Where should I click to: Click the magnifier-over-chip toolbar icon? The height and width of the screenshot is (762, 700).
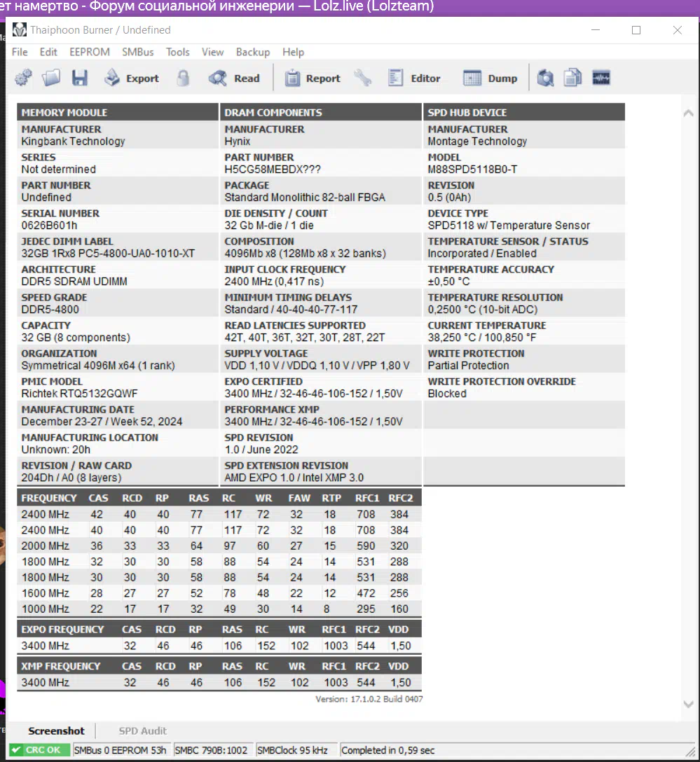[x=545, y=78]
